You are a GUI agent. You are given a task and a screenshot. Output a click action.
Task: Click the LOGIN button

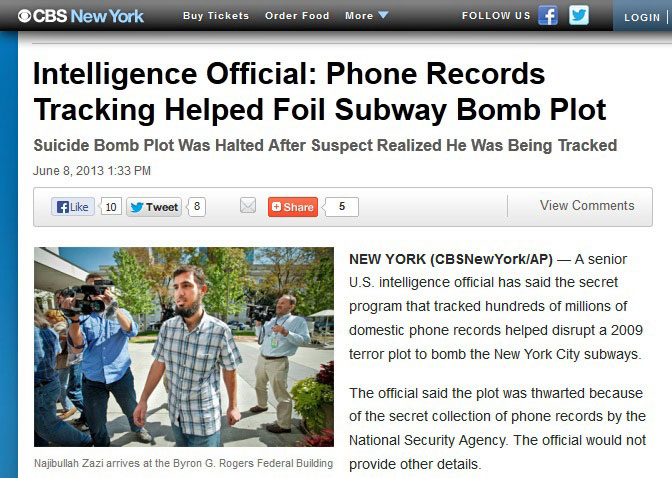click(x=642, y=18)
